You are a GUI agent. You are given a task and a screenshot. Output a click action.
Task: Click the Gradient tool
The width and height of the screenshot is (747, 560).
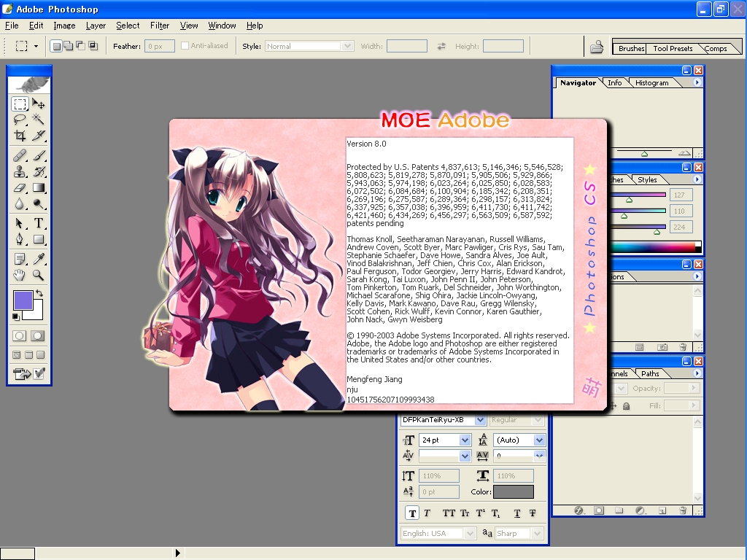pos(39,188)
